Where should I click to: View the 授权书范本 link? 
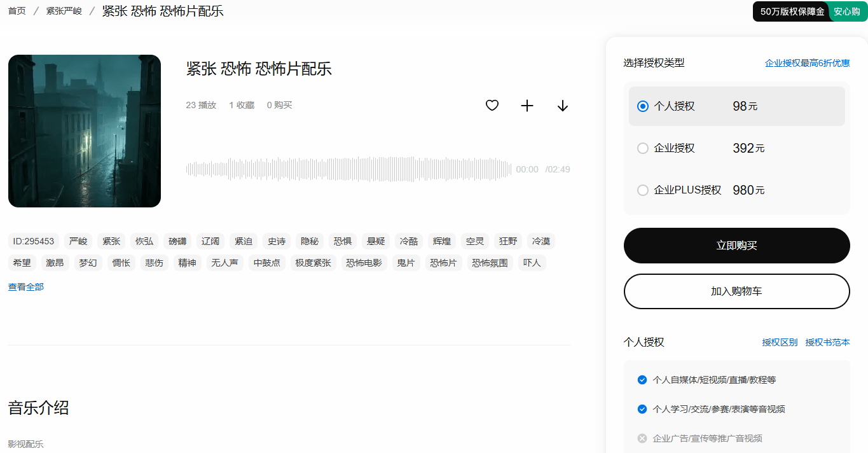pos(828,342)
